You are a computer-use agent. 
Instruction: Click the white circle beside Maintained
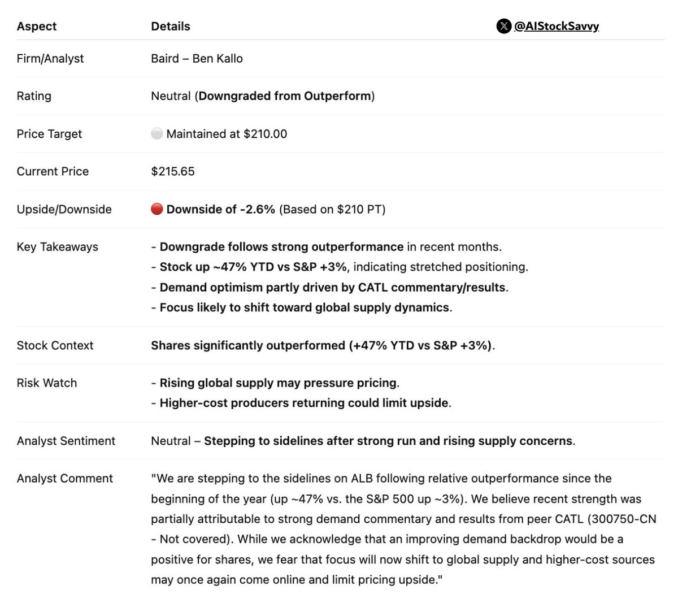click(157, 134)
